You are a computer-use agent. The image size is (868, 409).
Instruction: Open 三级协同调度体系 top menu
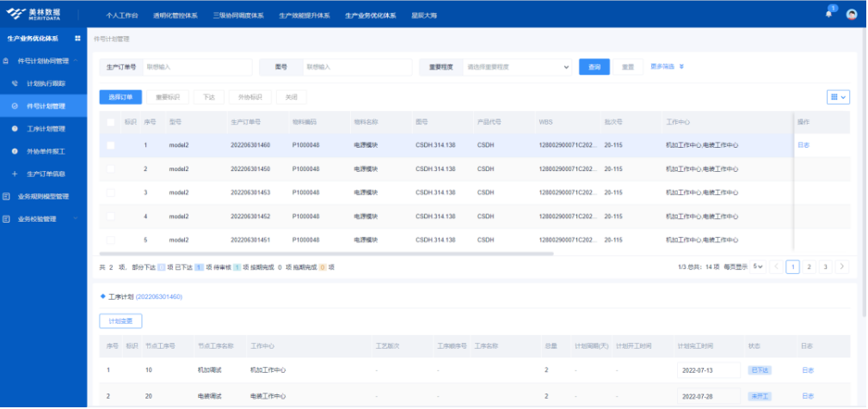(238, 15)
